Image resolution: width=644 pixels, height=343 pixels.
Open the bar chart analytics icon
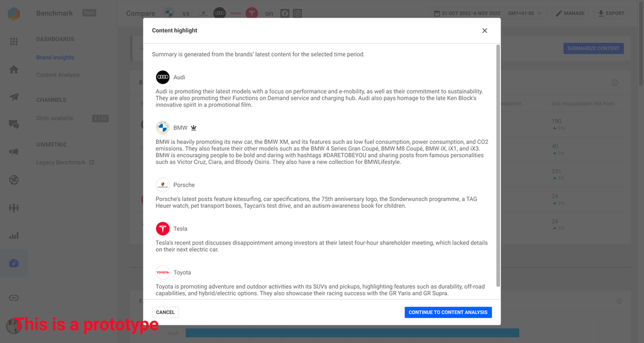(x=13, y=236)
